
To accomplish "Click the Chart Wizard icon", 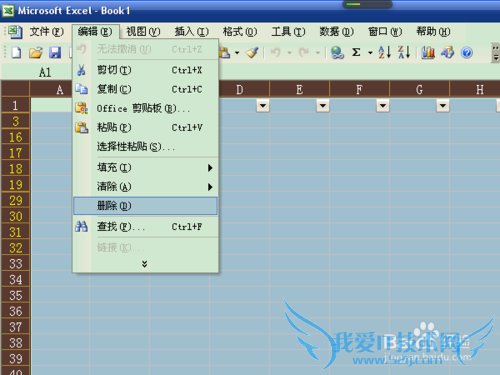I will [428, 52].
